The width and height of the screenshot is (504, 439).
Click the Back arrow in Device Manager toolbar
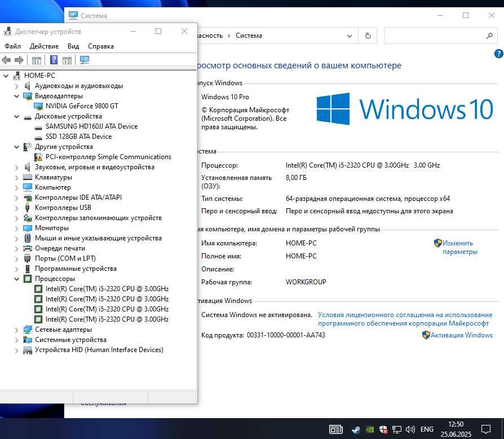6,60
